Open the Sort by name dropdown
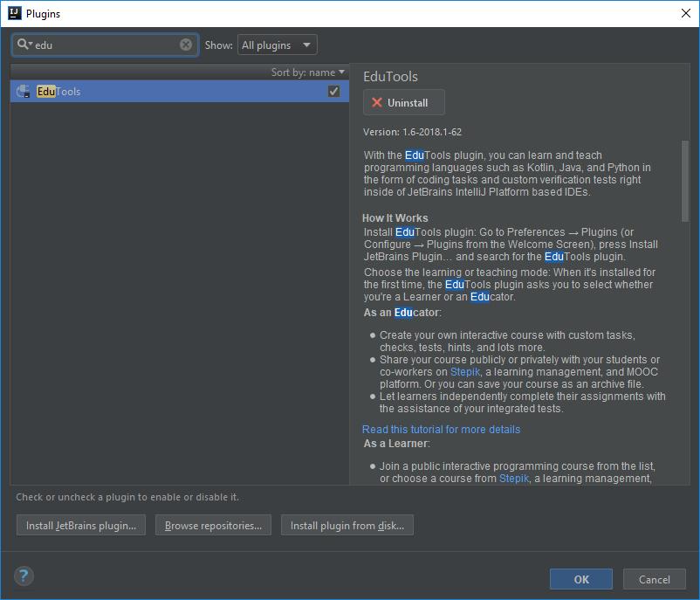Screen dimensions: 700x600 click(x=307, y=72)
